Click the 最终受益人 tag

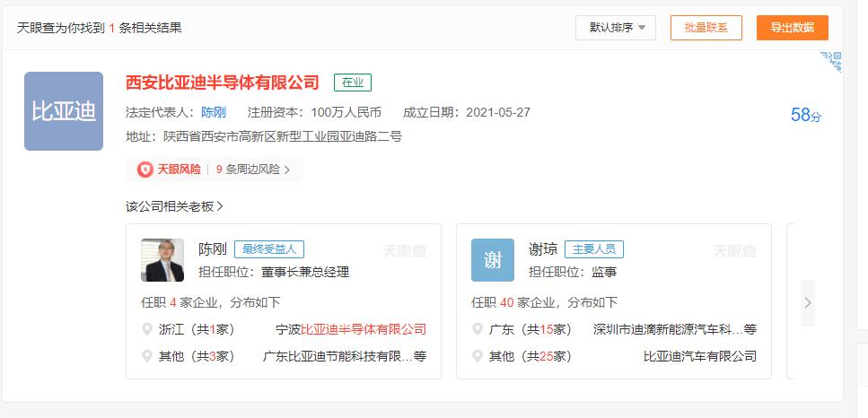pyautogui.click(x=269, y=249)
